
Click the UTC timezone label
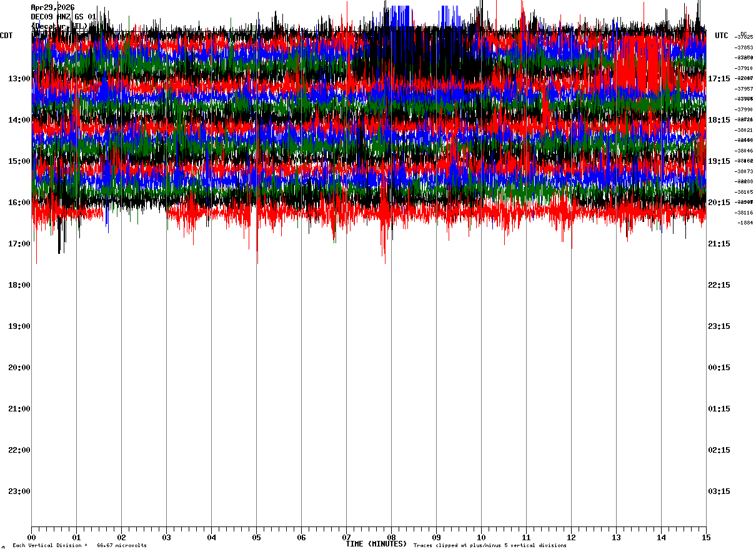[x=722, y=36]
